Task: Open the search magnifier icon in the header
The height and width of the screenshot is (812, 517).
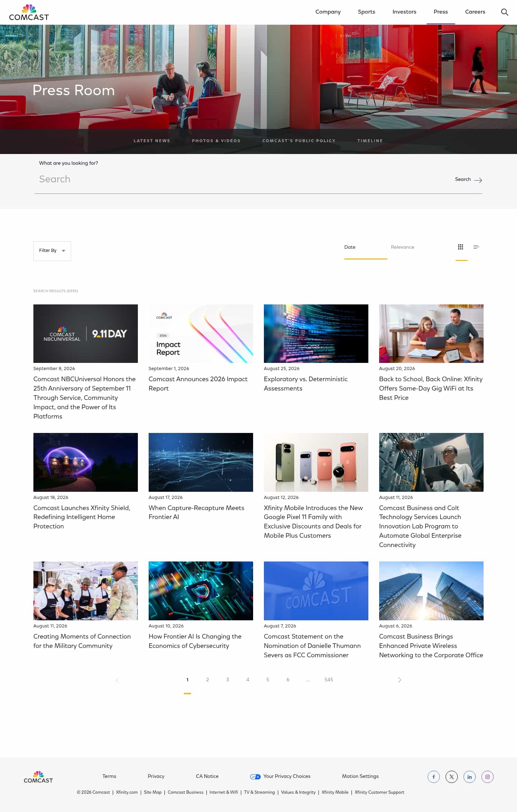Action: tap(504, 12)
